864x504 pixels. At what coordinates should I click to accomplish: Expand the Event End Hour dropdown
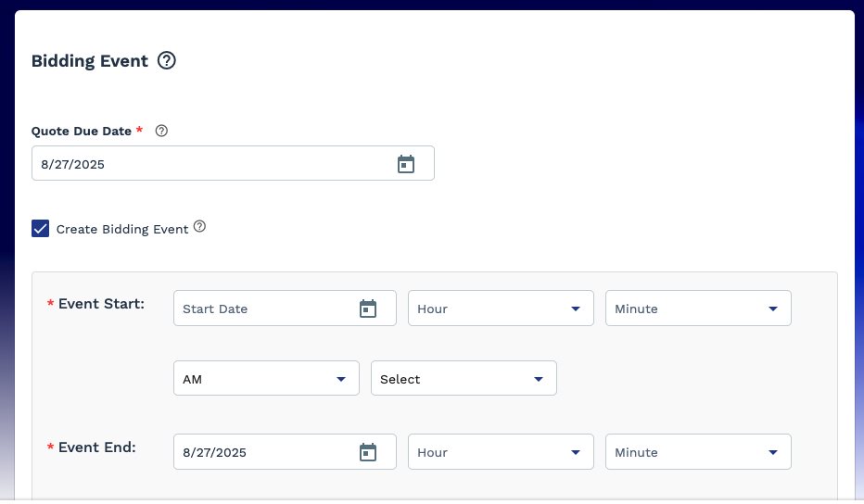coord(501,452)
